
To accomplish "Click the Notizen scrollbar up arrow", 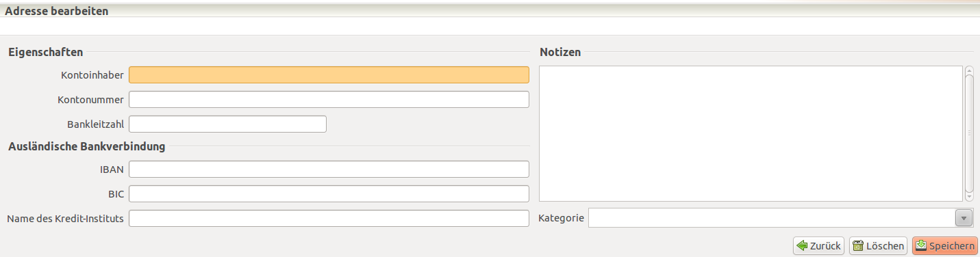I will tap(969, 70).
